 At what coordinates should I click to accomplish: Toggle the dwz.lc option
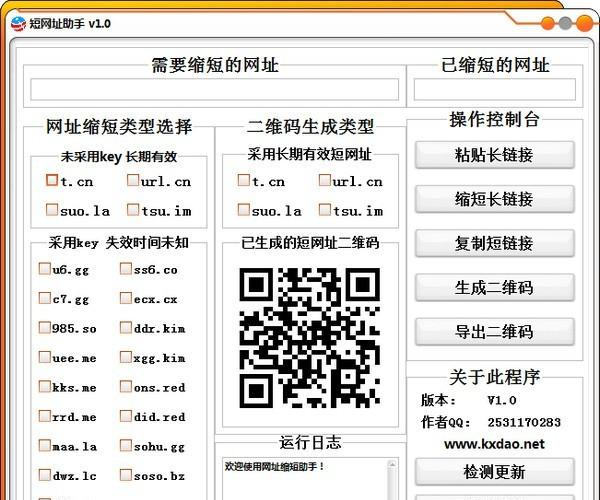point(44,475)
